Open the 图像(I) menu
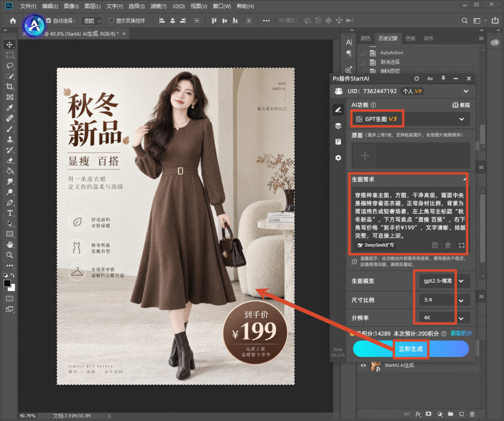 click(71, 6)
